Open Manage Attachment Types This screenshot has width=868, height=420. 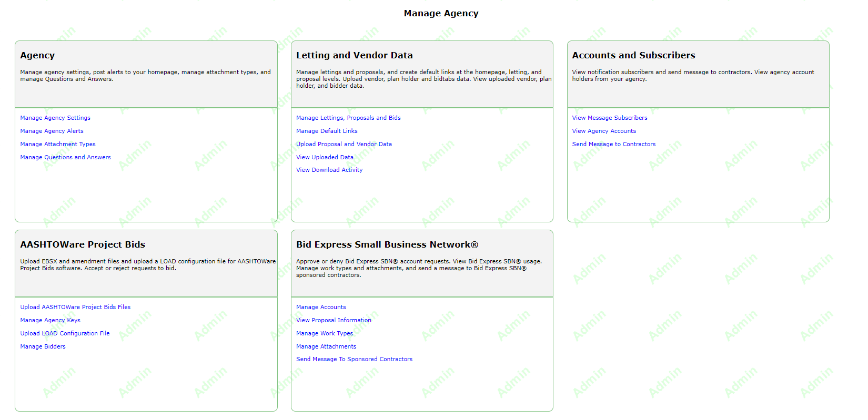58,144
